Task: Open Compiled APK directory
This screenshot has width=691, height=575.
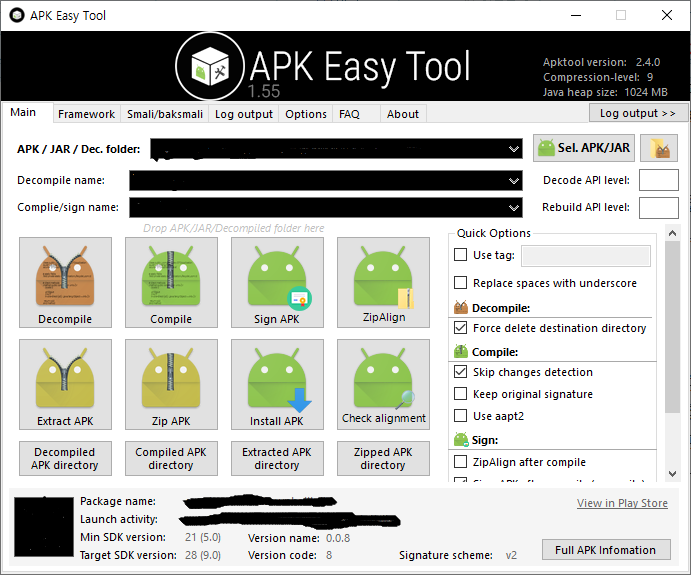Action: click(x=171, y=458)
